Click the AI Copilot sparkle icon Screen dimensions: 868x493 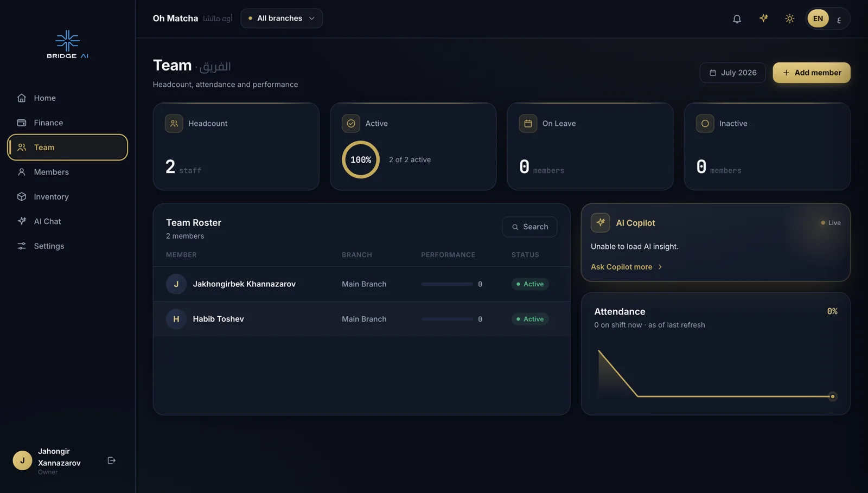click(x=600, y=223)
